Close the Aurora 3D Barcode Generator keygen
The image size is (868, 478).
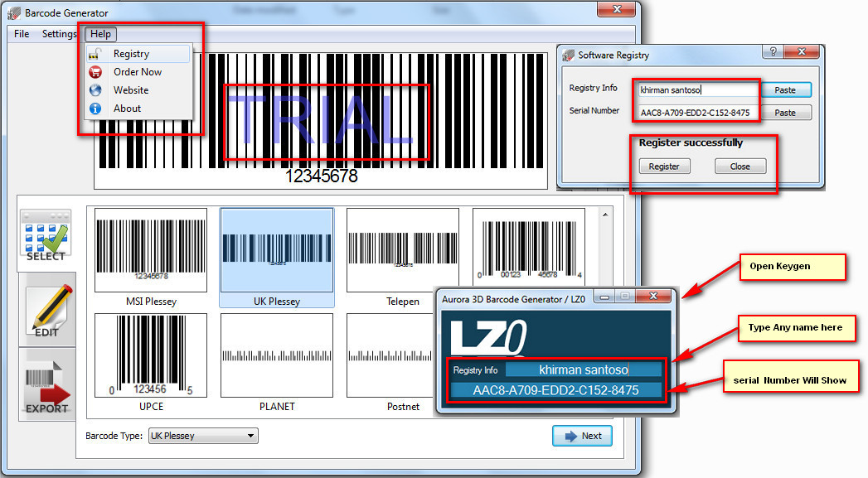click(x=653, y=296)
